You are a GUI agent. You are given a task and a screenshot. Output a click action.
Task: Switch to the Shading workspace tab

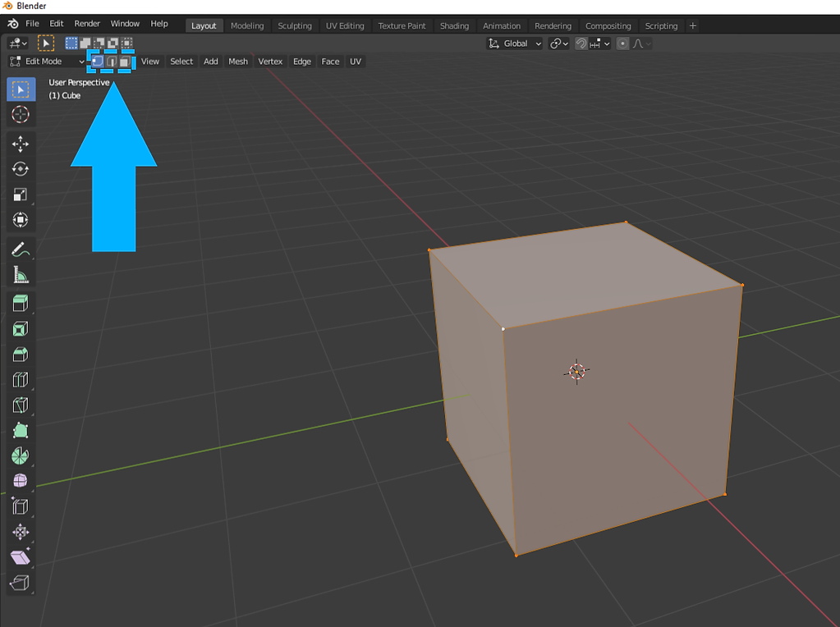[454, 25]
